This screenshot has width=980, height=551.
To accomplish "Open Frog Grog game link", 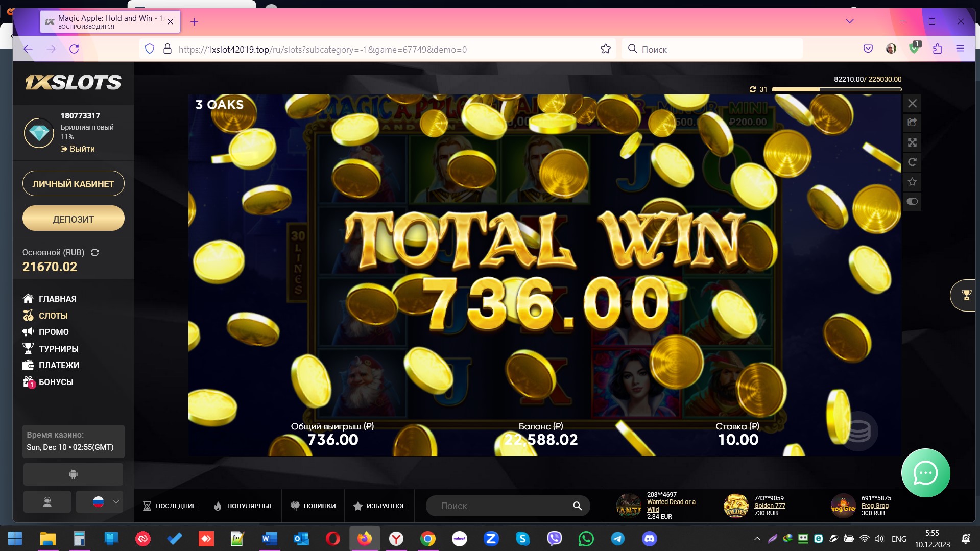I will pyautogui.click(x=875, y=506).
